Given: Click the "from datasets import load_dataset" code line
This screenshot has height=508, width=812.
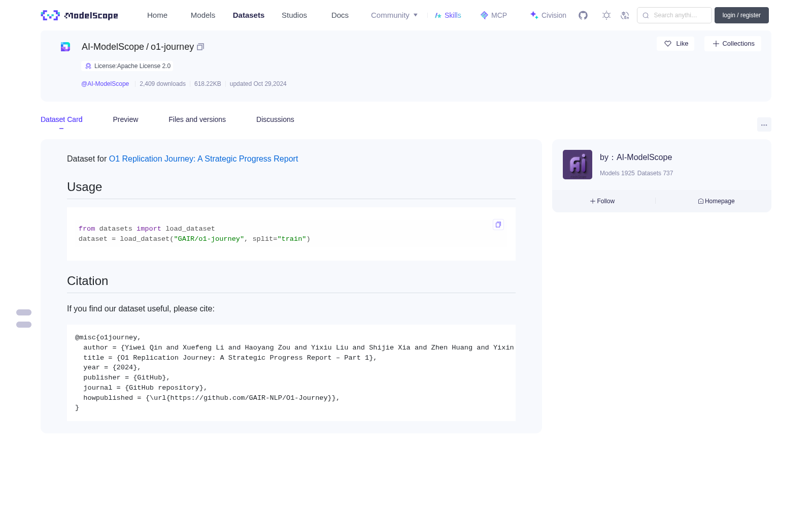Looking at the screenshot, I should (147, 229).
